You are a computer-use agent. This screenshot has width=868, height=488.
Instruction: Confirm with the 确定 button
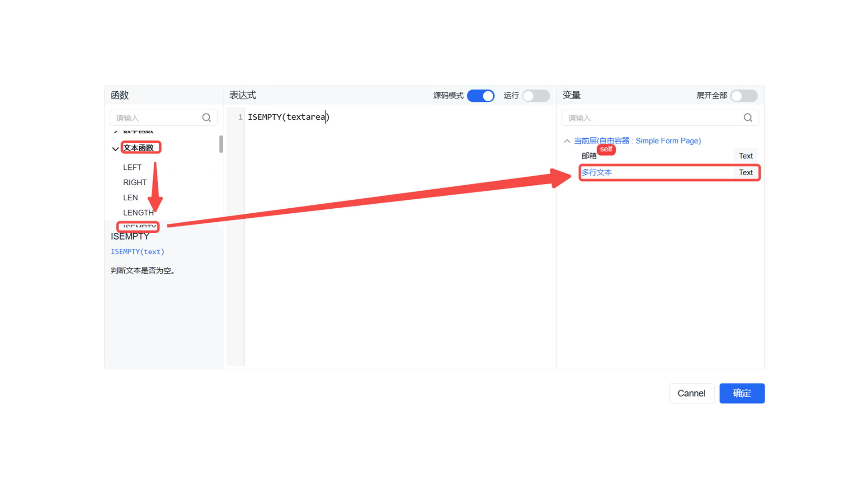click(742, 393)
